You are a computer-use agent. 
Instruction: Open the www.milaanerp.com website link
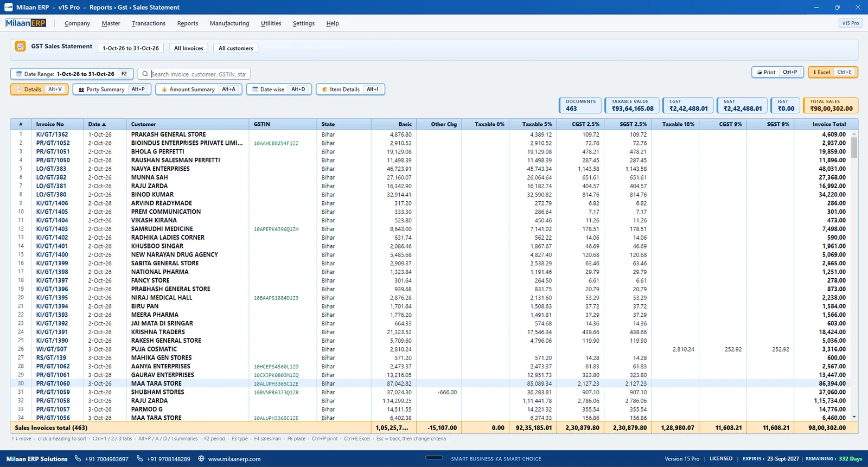tap(234, 459)
